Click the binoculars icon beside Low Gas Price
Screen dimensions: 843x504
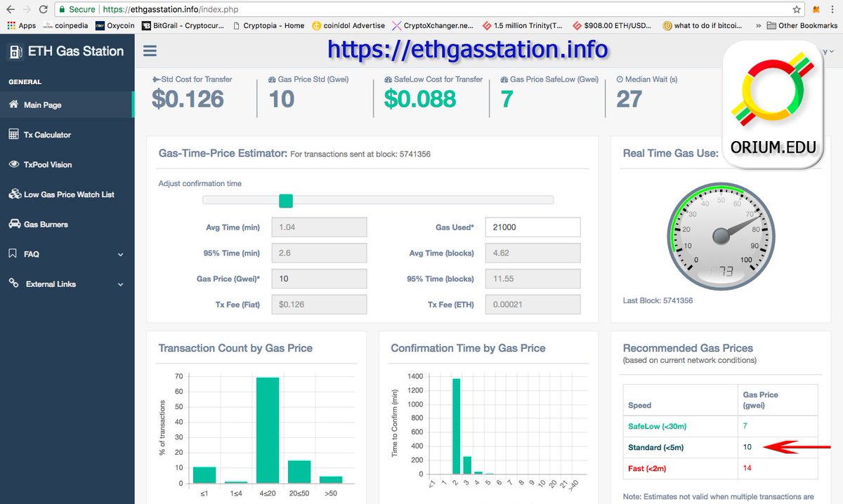pos(13,194)
